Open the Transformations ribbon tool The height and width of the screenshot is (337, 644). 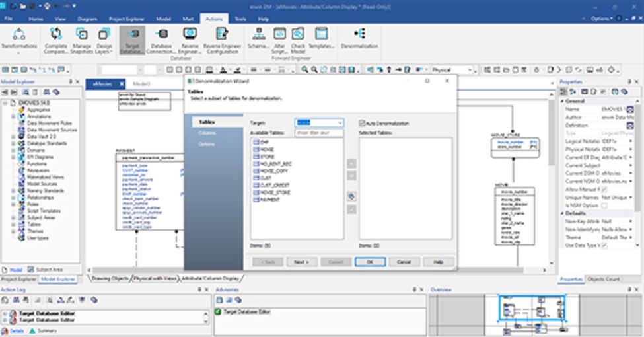click(19, 40)
